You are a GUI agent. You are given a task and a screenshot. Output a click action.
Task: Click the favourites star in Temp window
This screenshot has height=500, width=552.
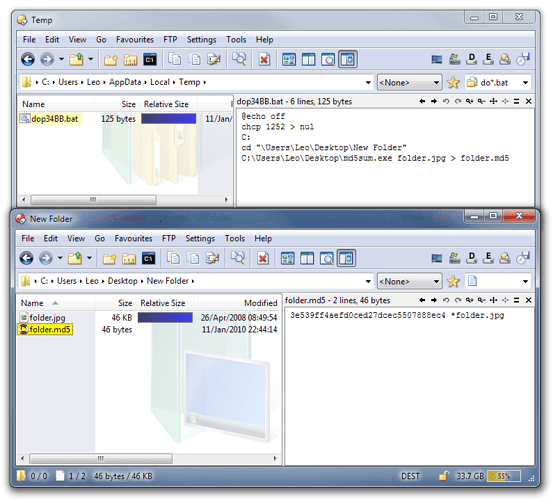(x=453, y=83)
